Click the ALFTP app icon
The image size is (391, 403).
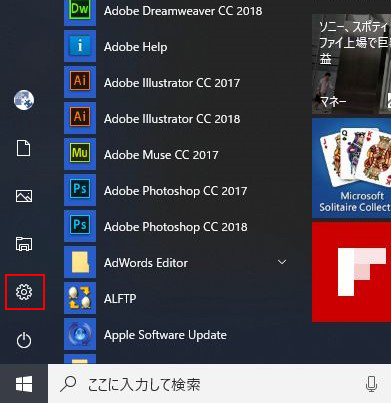click(x=80, y=298)
